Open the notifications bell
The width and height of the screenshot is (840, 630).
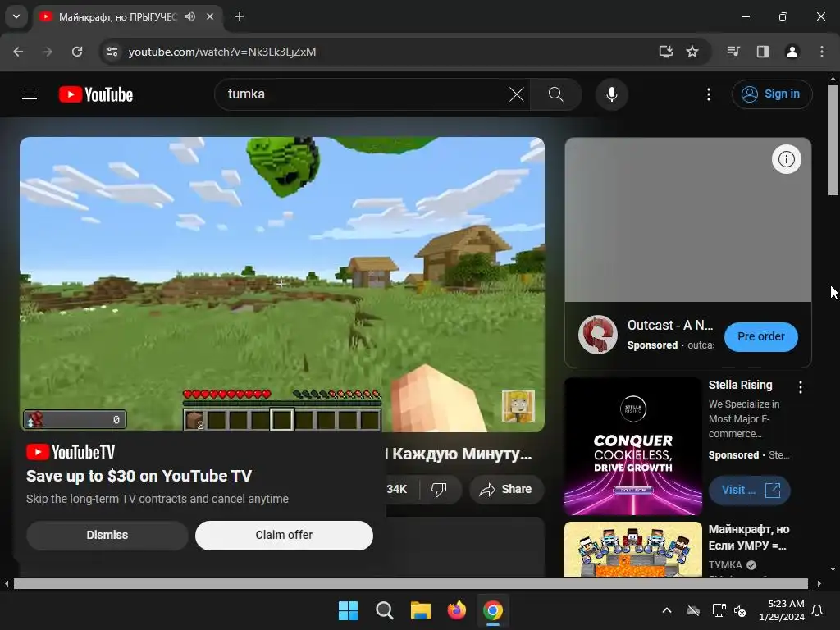818,610
